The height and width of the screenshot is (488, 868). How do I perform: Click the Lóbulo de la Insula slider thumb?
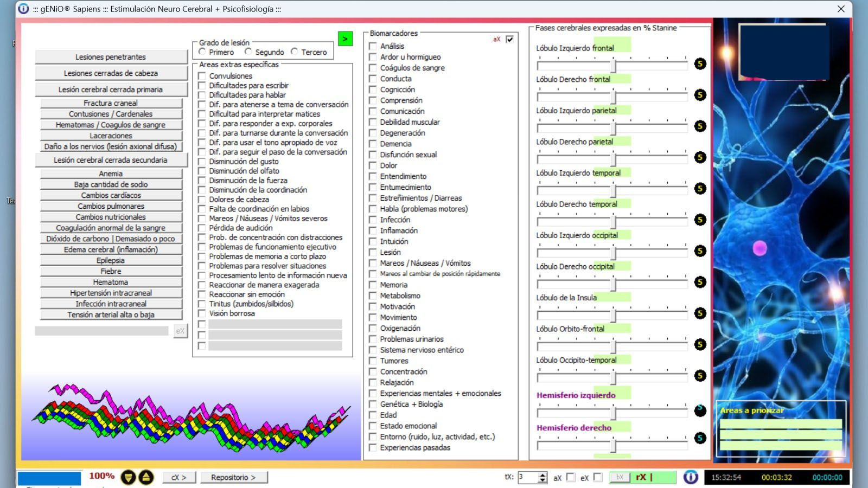(x=613, y=315)
